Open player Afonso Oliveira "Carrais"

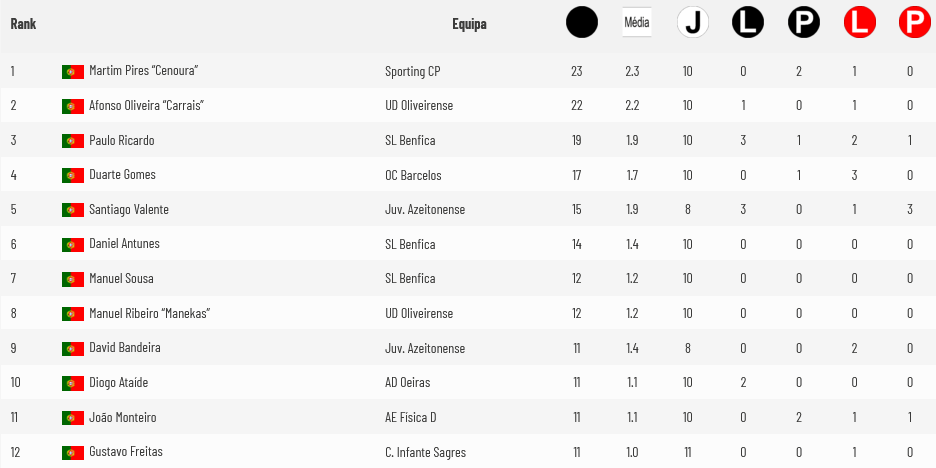(147, 106)
